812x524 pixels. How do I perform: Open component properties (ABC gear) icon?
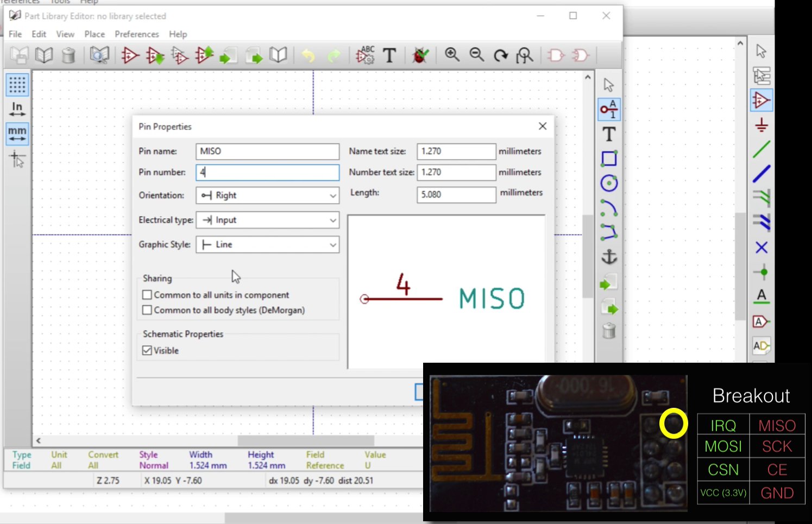pos(365,55)
